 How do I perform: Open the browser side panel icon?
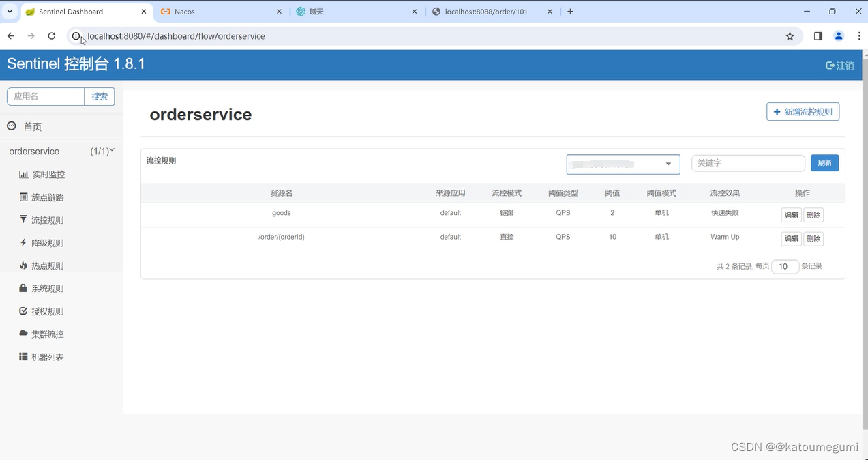(x=818, y=36)
